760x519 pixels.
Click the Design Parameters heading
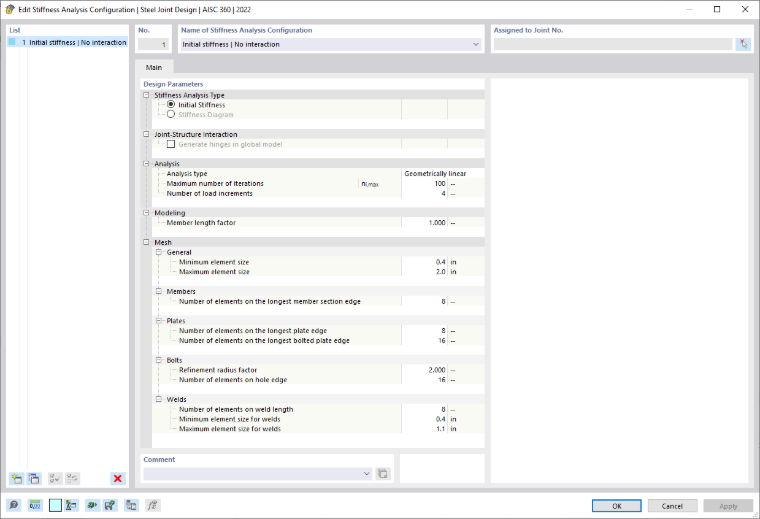click(173, 84)
